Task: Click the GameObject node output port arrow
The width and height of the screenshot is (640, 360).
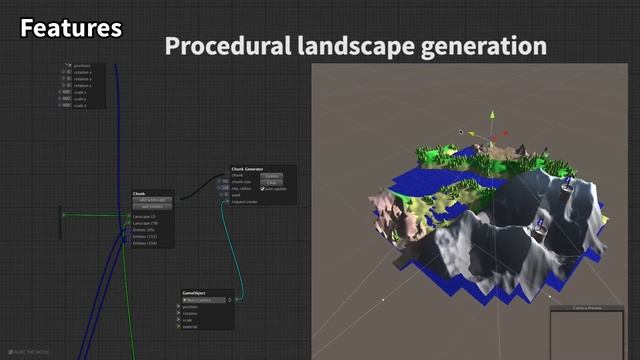Action: pyautogui.click(x=237, y=300)
